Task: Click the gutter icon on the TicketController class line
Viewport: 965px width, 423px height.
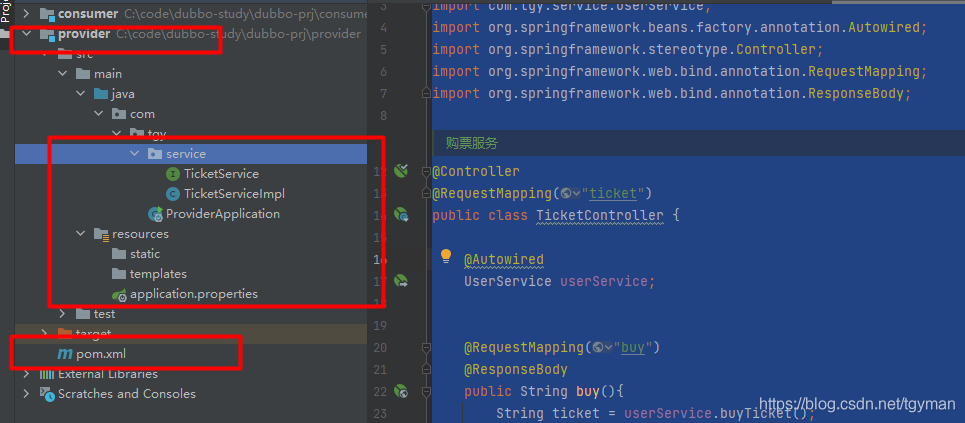Action: tap(401, 215)
